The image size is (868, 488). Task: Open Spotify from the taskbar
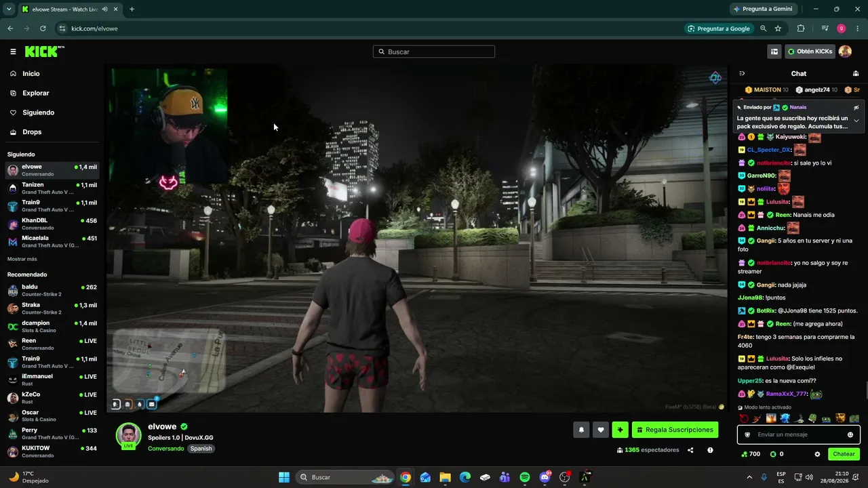[x=525, y=477]
